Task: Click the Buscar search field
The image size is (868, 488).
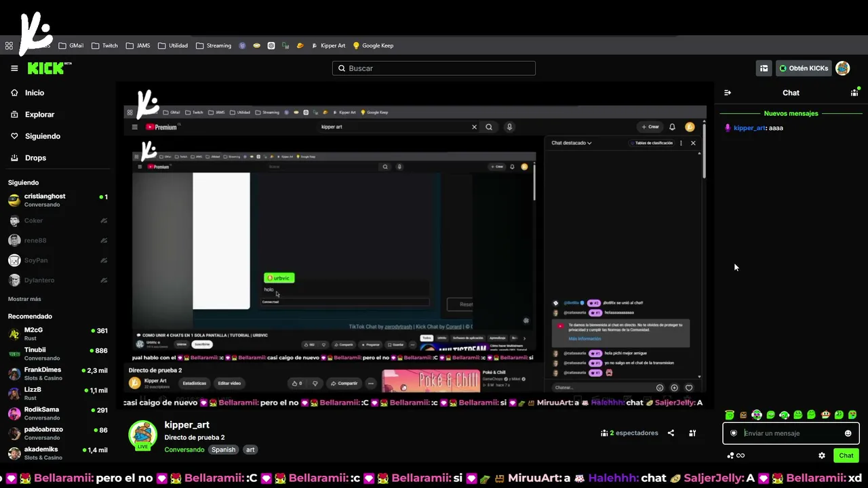Action: (434, 68)
